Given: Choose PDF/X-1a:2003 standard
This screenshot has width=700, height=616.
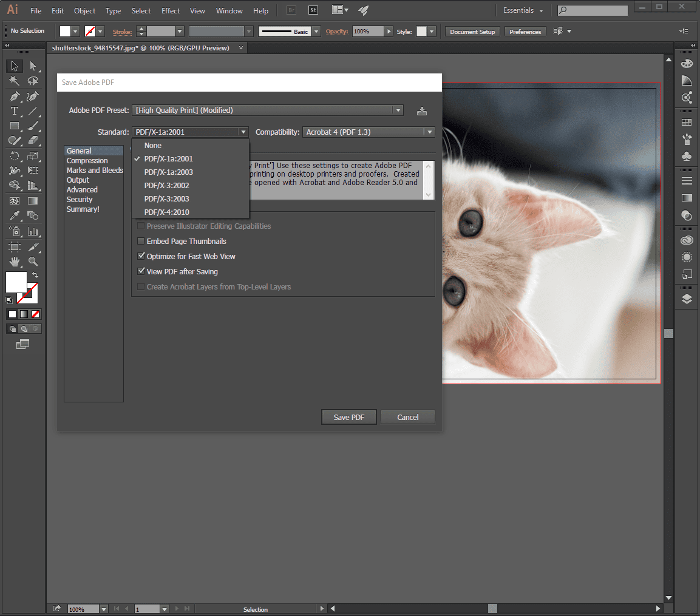Looking at the screenshot, I should click(169, 172).
